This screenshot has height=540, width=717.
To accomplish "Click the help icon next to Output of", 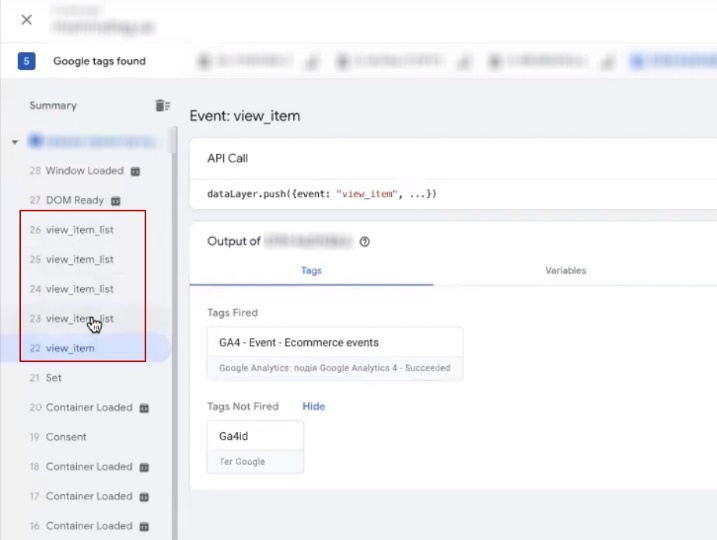I will click(x=365, y=242).
